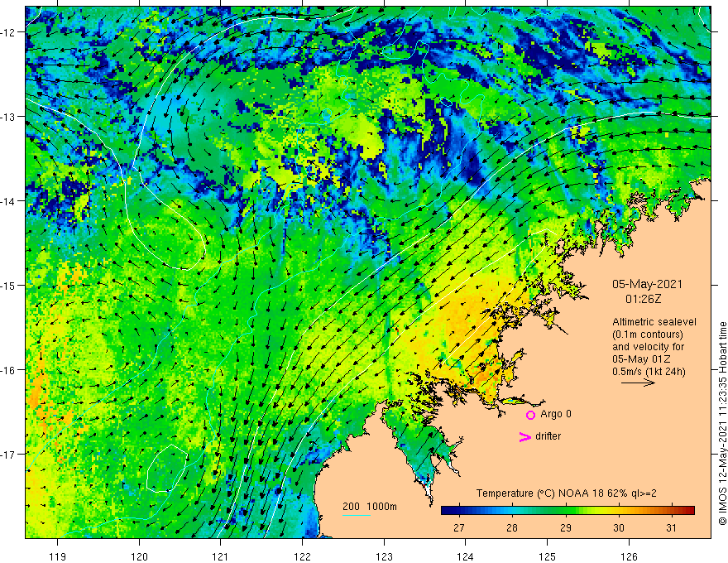The height and width of the screenshot is (563, 728).
Task: Click the latitude axis label -13
Action: pos(8,117)
